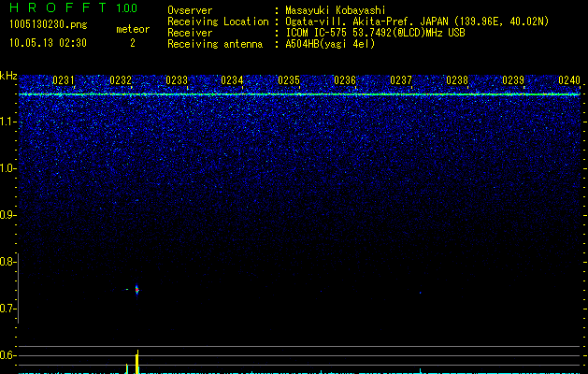Click the 0238 time marker

457,80
